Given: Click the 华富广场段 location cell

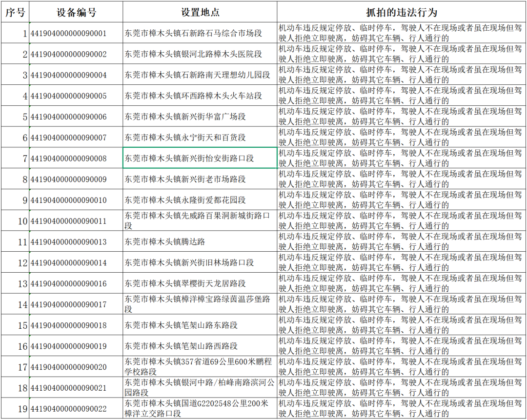Looking at the screenshot, I should (x=200, y=117).
